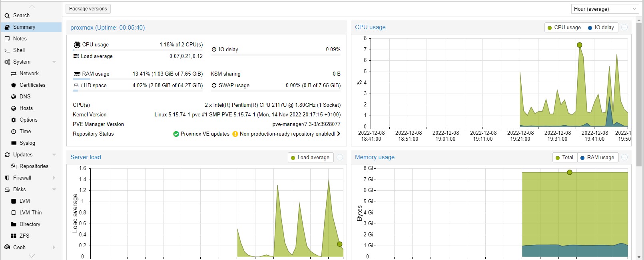Toggle the CPU usage legend series
This screenshot has height=260, width=644.
pos(564,28)
